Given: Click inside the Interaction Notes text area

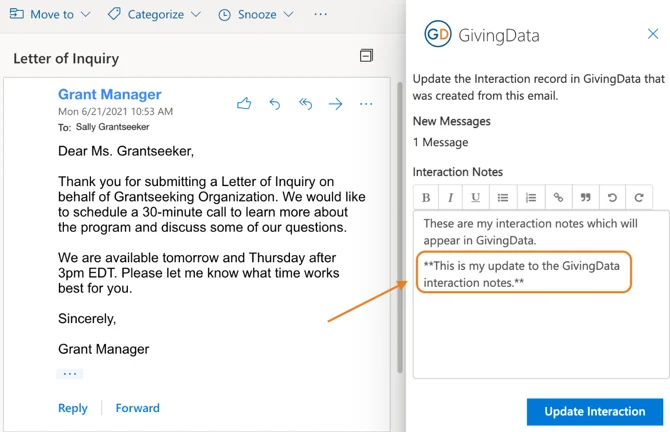Looking at the screenshot, I should [x=541, y=294].
